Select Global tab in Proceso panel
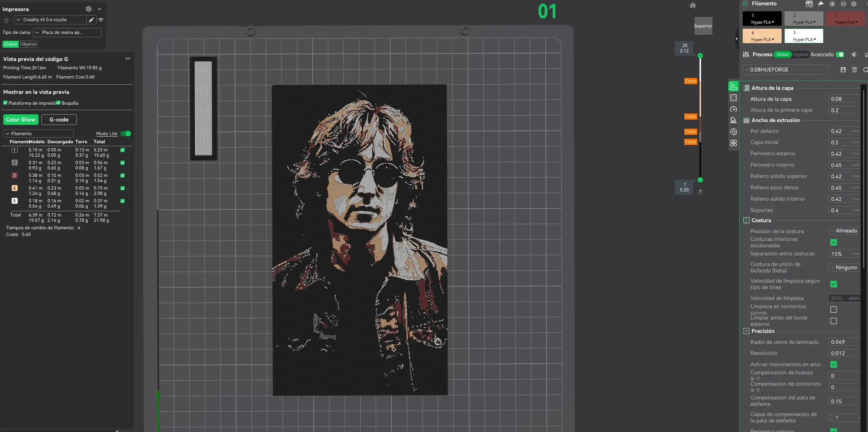The height and width of the screenshot is (432, 868). [782, 54]
